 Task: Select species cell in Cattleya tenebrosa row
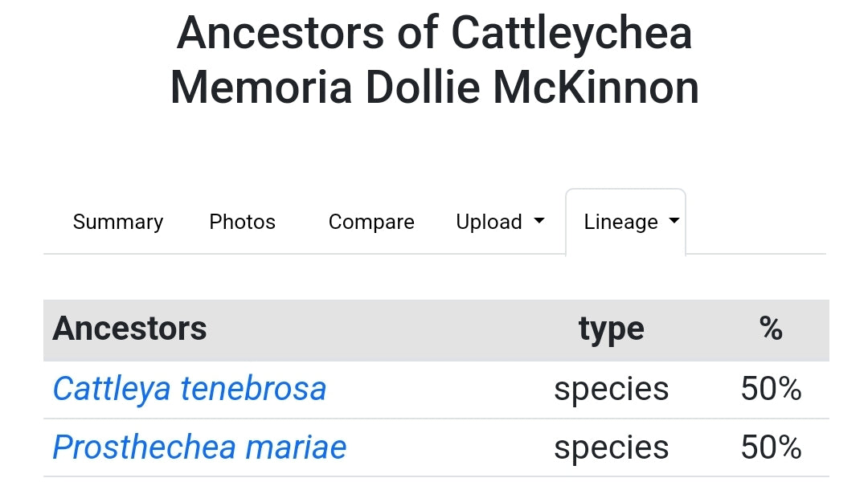click(x=611, y=389)
